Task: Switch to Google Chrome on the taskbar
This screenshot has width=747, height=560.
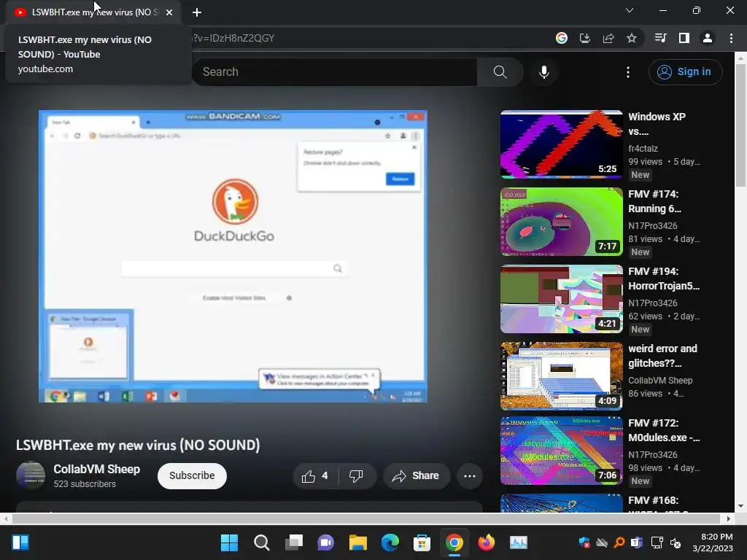Action: [x=454, y=542]
